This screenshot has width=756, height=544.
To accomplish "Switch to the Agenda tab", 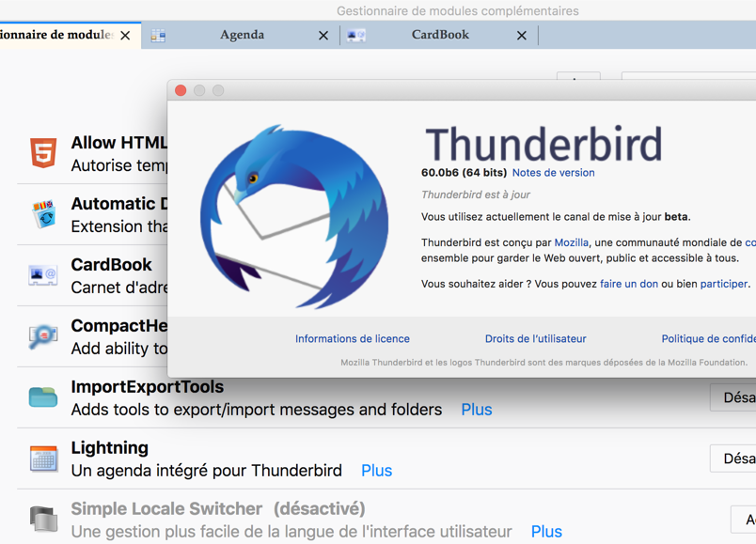I will [x=242, y=35].
